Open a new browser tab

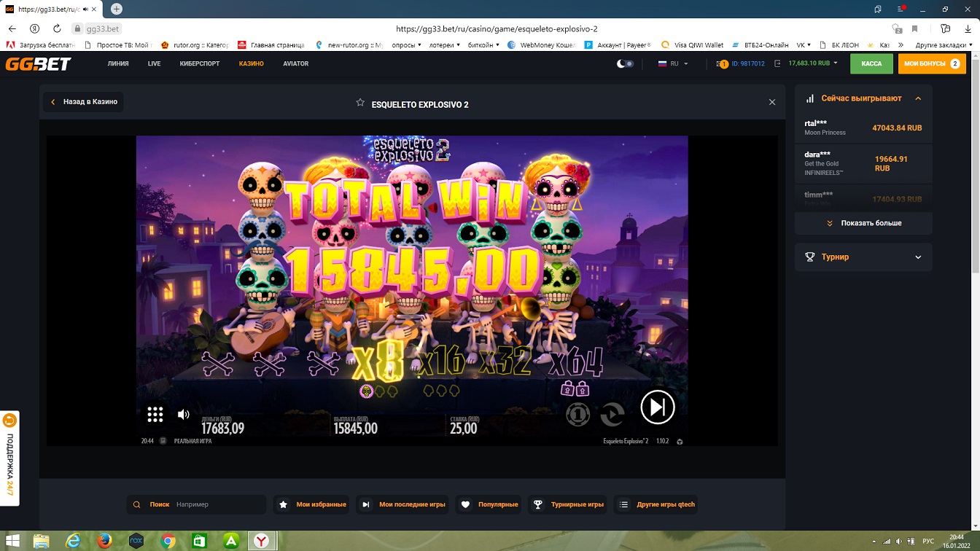point(117,9)
